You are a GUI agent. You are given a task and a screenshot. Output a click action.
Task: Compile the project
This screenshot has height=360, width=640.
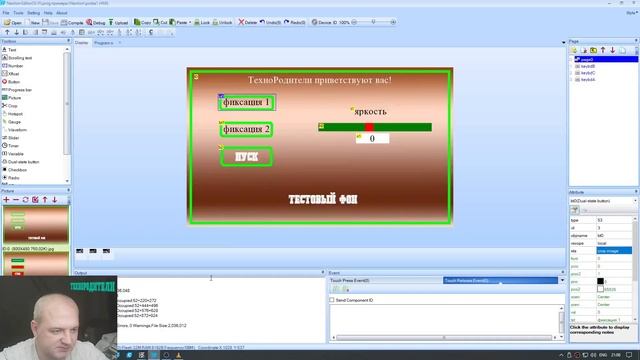pyautogui.click(x=72, y=22)
